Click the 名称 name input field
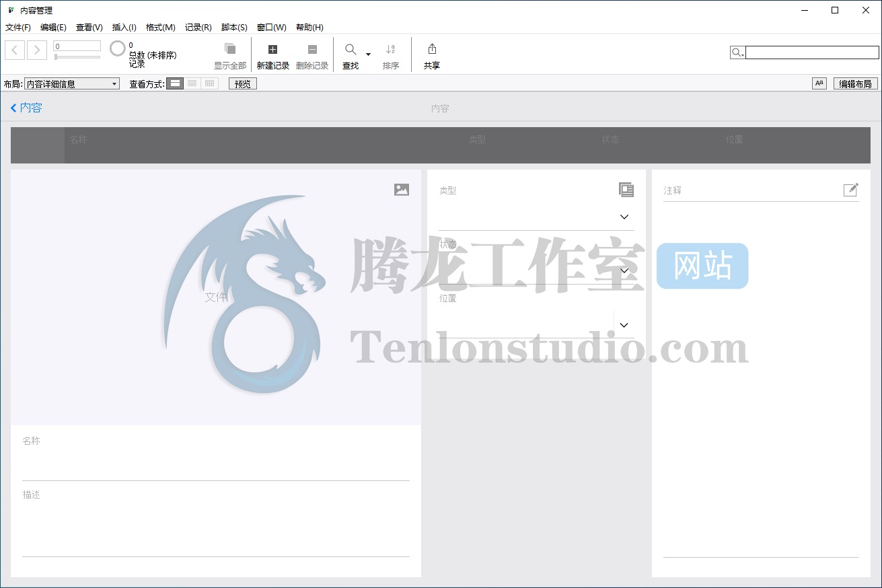Viewport: 882px width, 588px height. click(x=215, y=467)
